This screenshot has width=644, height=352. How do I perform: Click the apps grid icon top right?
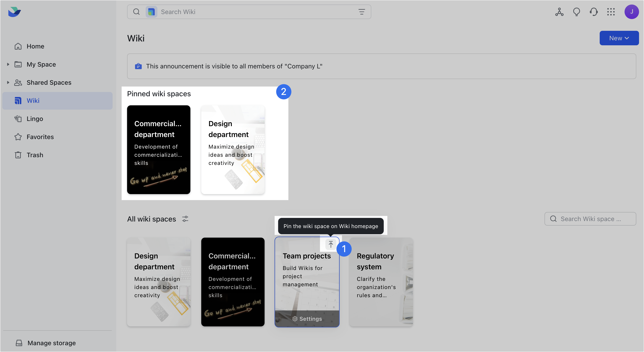[x=611, y=12]
